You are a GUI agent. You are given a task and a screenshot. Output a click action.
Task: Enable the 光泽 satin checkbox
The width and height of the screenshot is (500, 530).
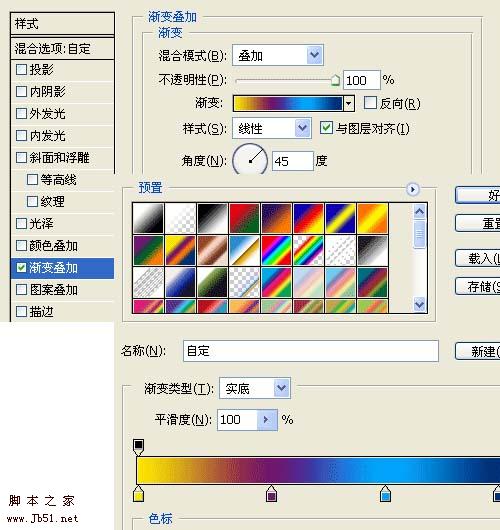(22, 223)
